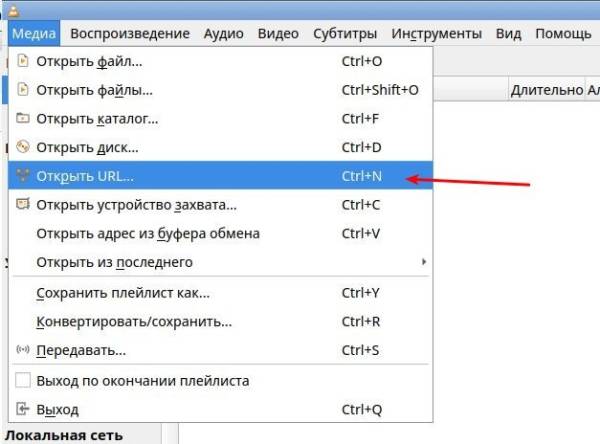Image resolution: width=600 pixels, height=444 pixels.
Task: Open the Инструменты menu
Action: pyautogui.click(x=437, y=33)
